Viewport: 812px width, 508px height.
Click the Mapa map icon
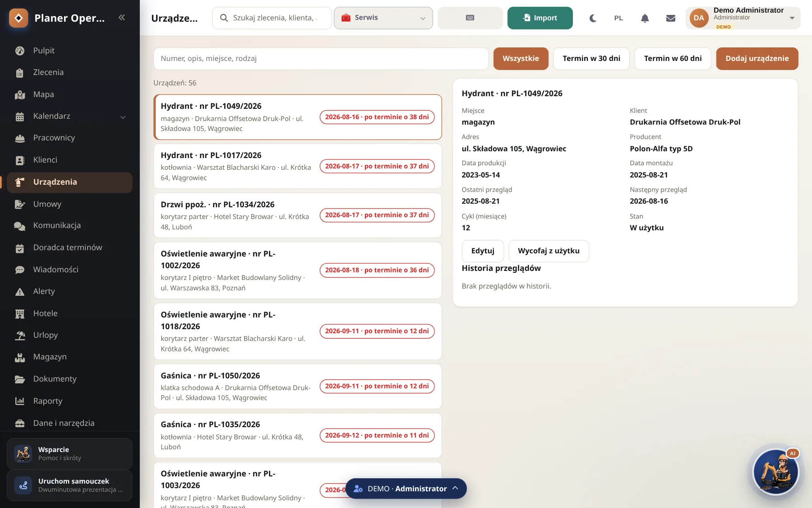tap(20, 95)
